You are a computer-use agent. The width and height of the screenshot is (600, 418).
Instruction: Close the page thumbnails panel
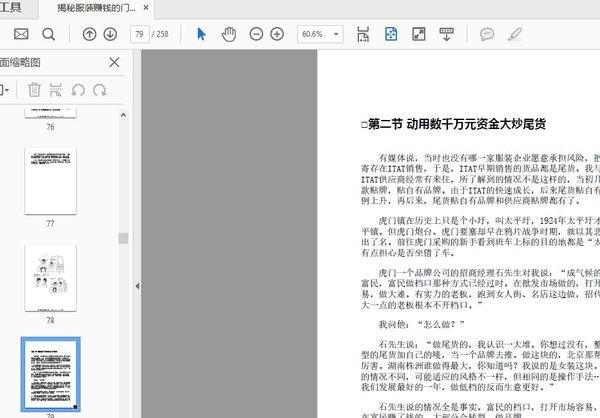[114, 62]
